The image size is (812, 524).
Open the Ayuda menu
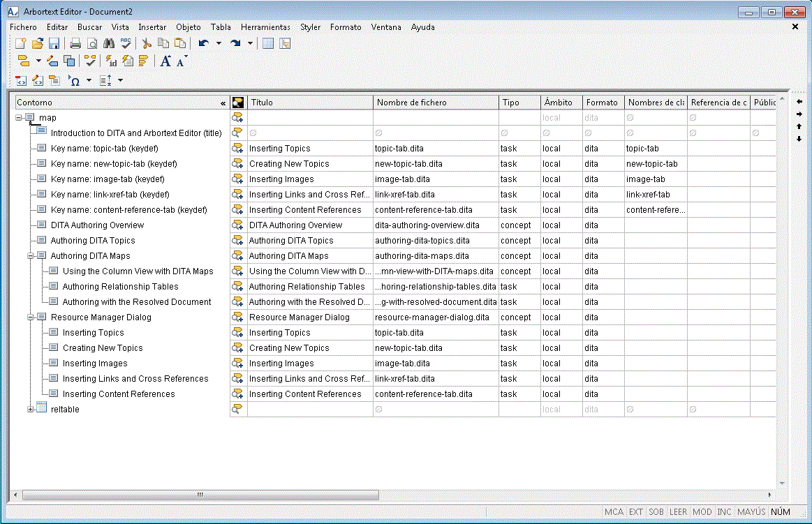pyautogui.click(x=422, y=27)
